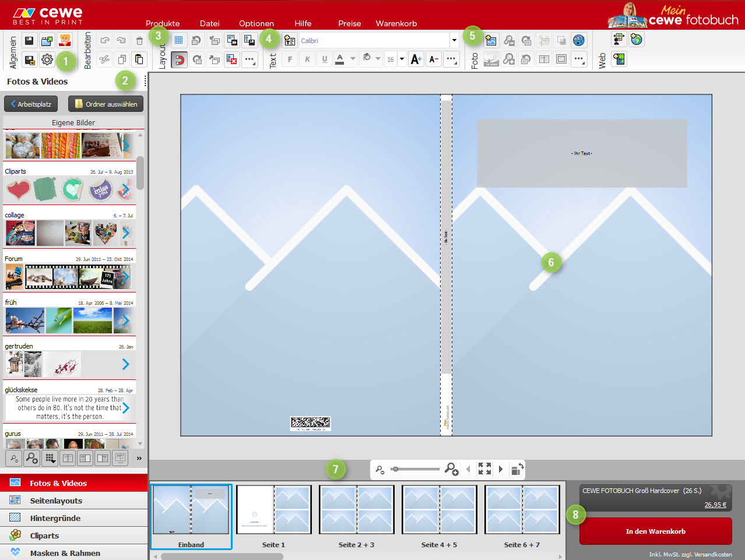The image size is (745, 560).
Task: Click the open project folder icon
Action: pyautogui.click(x=47, y=40)
